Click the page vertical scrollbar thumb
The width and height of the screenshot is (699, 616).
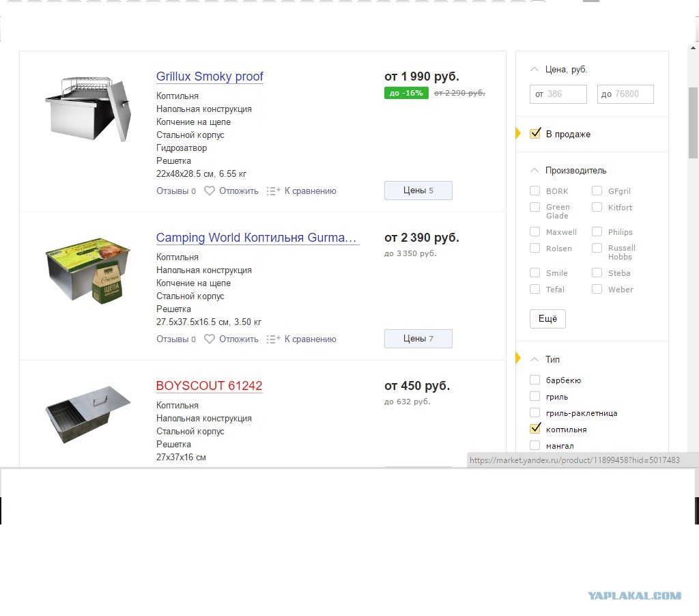[694, 123]
